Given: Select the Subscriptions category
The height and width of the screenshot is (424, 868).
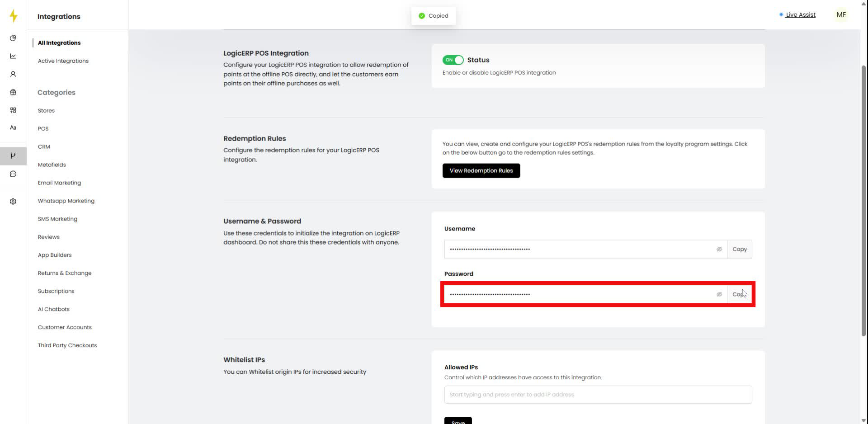Looking at the screenshot, I should tap(56, 291).
